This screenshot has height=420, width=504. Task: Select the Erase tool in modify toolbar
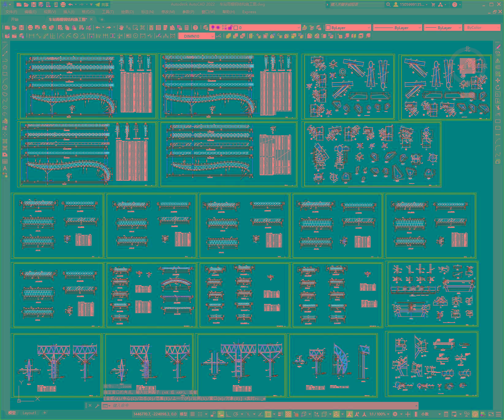click(498, 47)
